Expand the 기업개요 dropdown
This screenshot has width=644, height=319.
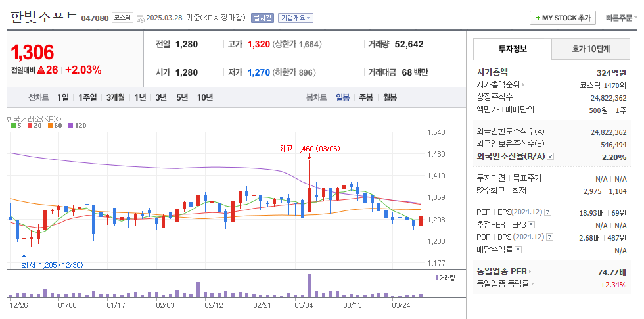[296, 18]
